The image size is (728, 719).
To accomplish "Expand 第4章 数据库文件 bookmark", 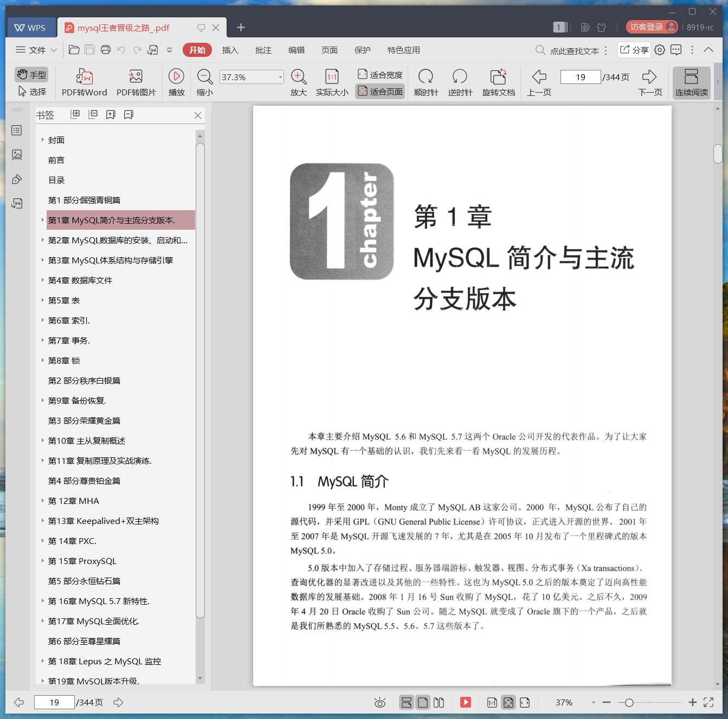I will 43,280.
